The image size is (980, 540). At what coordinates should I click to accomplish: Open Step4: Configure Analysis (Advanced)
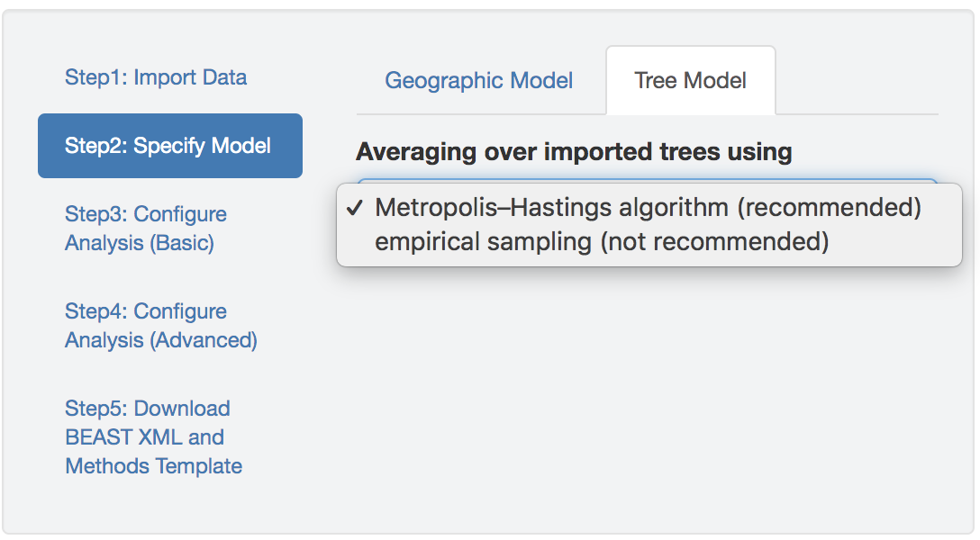pyautogui.click(x=160, y=326)
